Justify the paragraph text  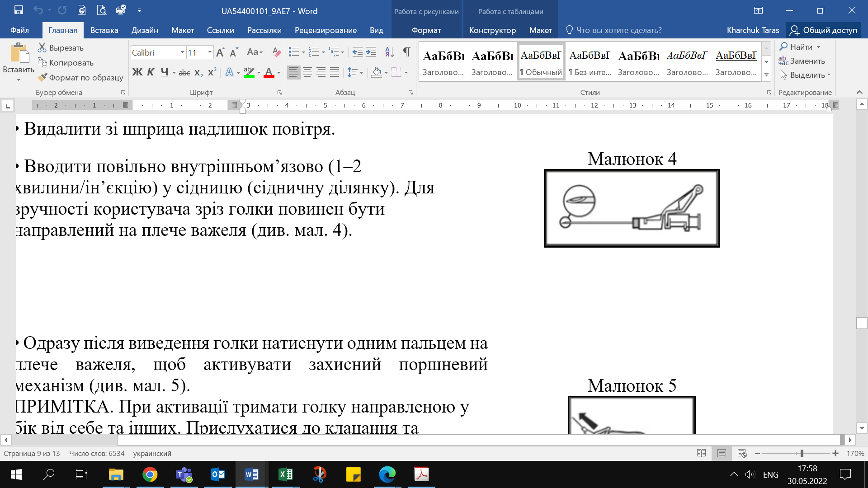click(335, 72)
